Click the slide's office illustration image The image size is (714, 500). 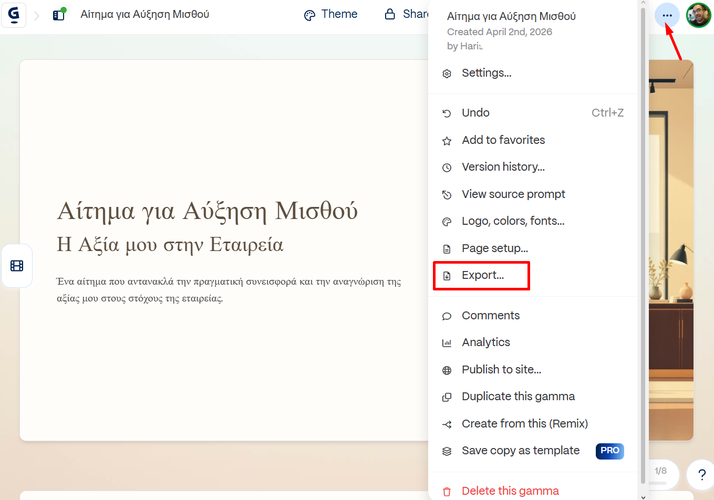[671, 250]
